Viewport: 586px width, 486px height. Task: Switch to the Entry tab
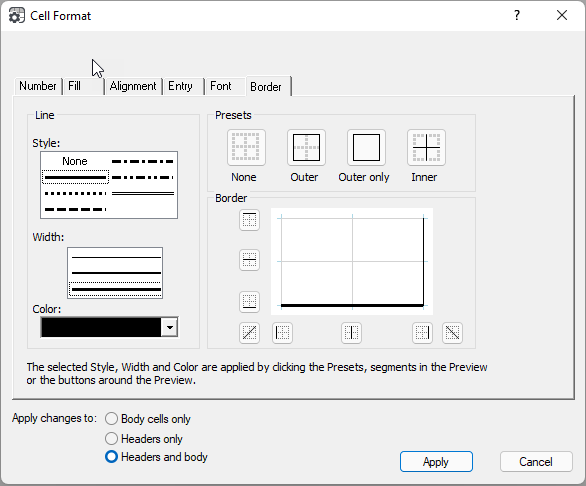pos(183,86)
